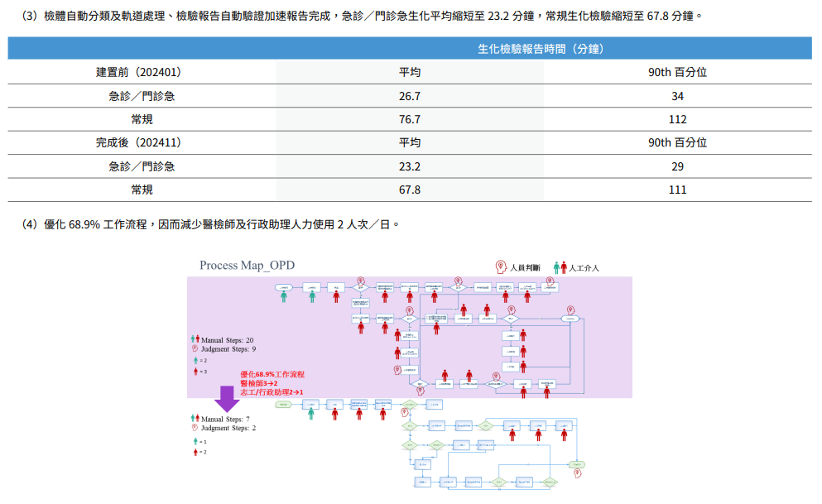Click the red '醫檢師3→2' annotation

[259, 383]
